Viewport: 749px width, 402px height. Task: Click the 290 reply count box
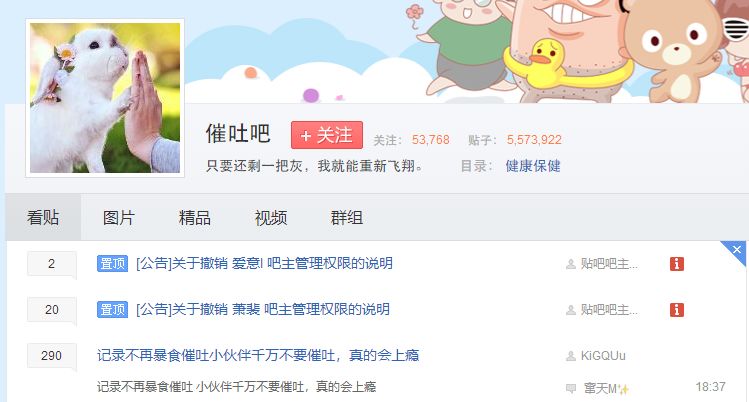pos(52,356)
